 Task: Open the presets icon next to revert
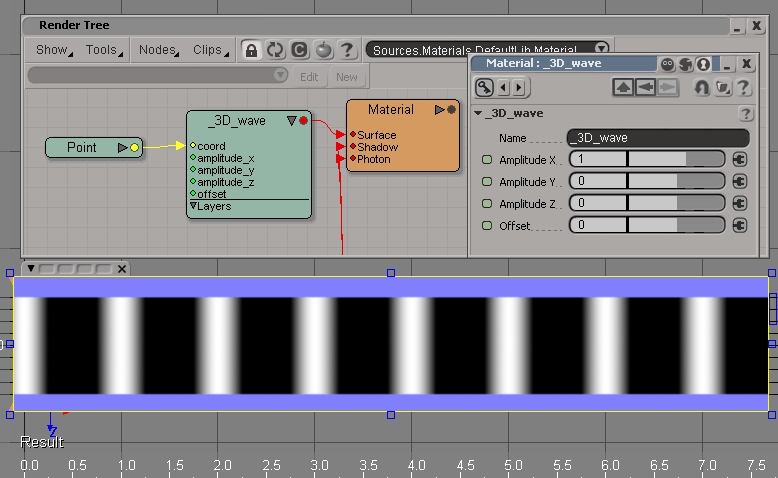(723, 88)
